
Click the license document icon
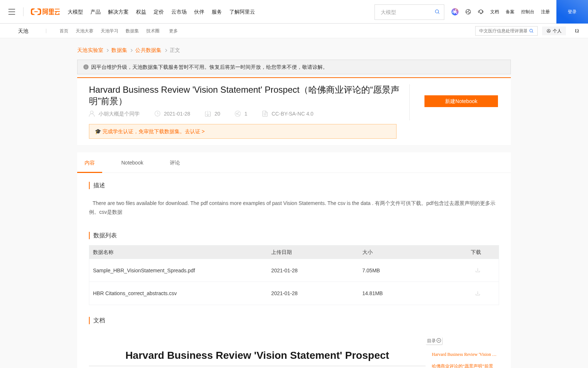pos(265,114)
